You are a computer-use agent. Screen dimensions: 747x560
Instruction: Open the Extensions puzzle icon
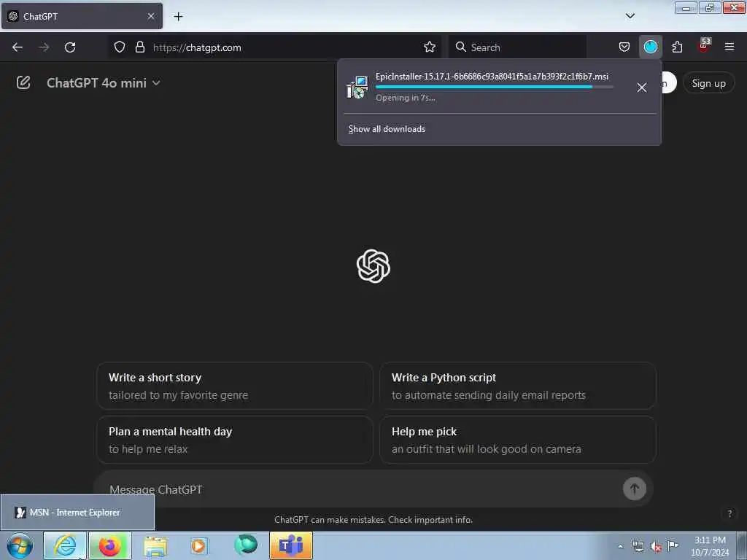677,47
